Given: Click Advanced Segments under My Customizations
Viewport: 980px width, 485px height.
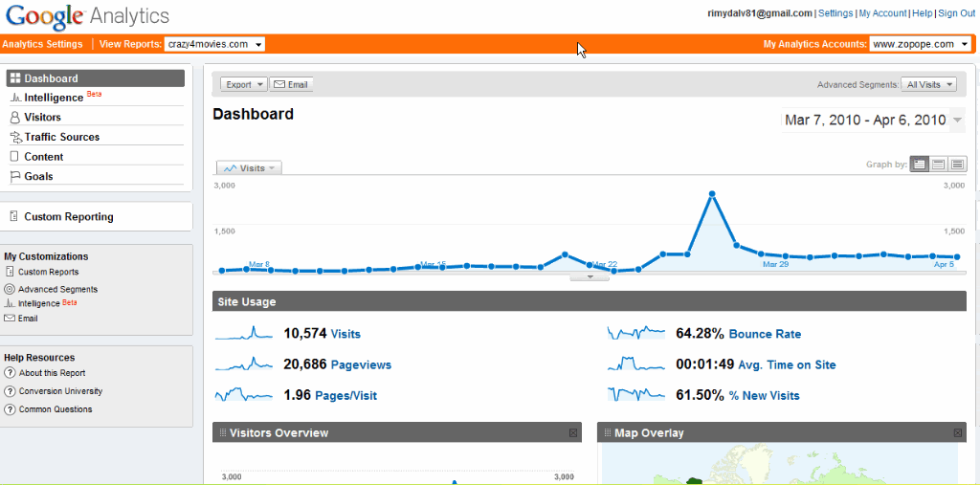Looking at the screenshot, I should (x=57, y=290).
